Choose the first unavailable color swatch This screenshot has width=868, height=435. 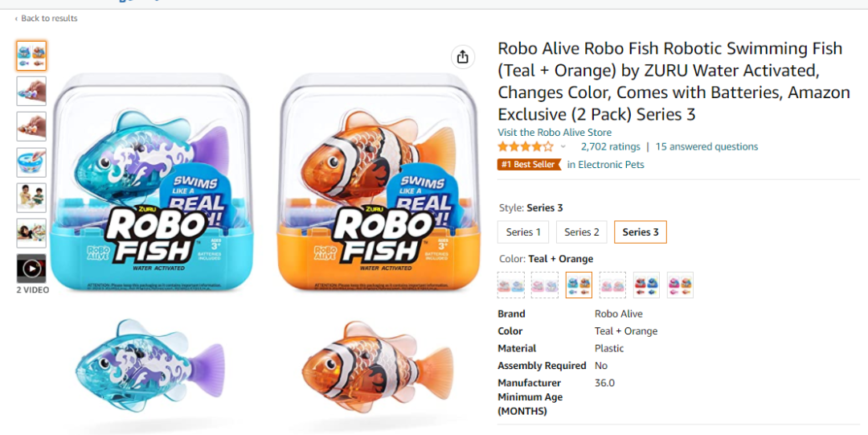[x=511, y=285]
